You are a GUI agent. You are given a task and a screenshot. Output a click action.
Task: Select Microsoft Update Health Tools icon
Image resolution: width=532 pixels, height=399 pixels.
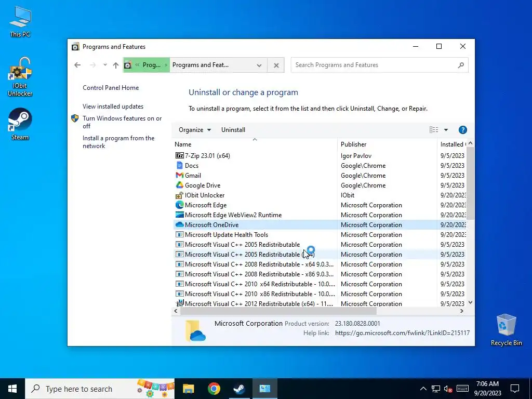pyautogui.click(x=179, y=234)
